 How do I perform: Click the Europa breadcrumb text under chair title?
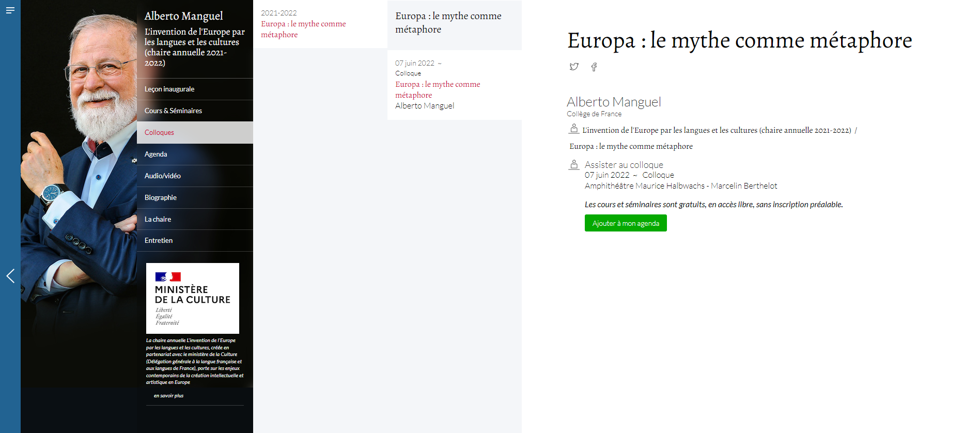point(631,146)
